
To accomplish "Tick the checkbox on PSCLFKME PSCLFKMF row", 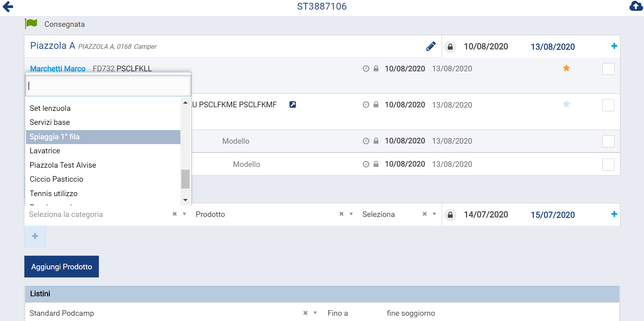I will click(608, 105).
